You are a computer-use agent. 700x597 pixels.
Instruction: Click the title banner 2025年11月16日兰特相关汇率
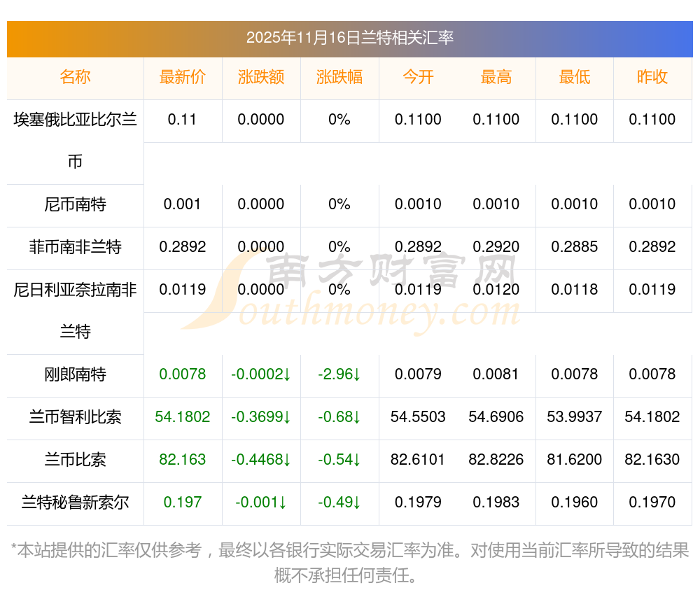(x=349, y=38)
